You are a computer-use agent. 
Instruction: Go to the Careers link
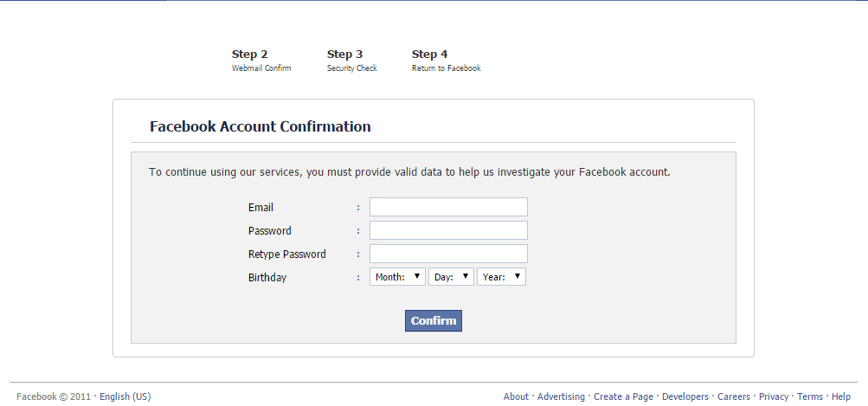coord(734,396)
